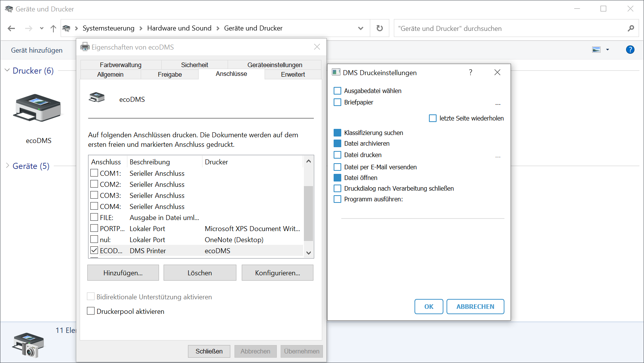644x363 pixels.
Task: Click the help question mark in DMS Druckeinstellungen
Action: pos(471,72)
